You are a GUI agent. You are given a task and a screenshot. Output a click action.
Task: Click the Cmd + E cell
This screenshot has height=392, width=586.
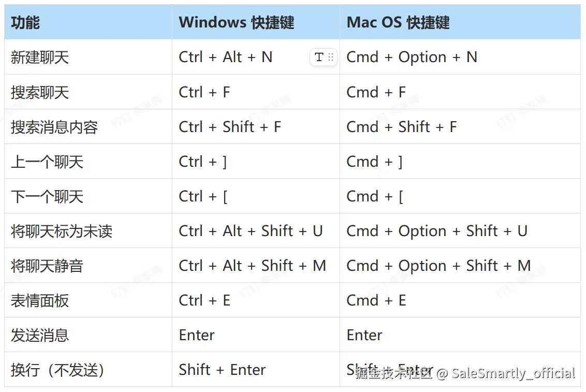coord(376,300)
